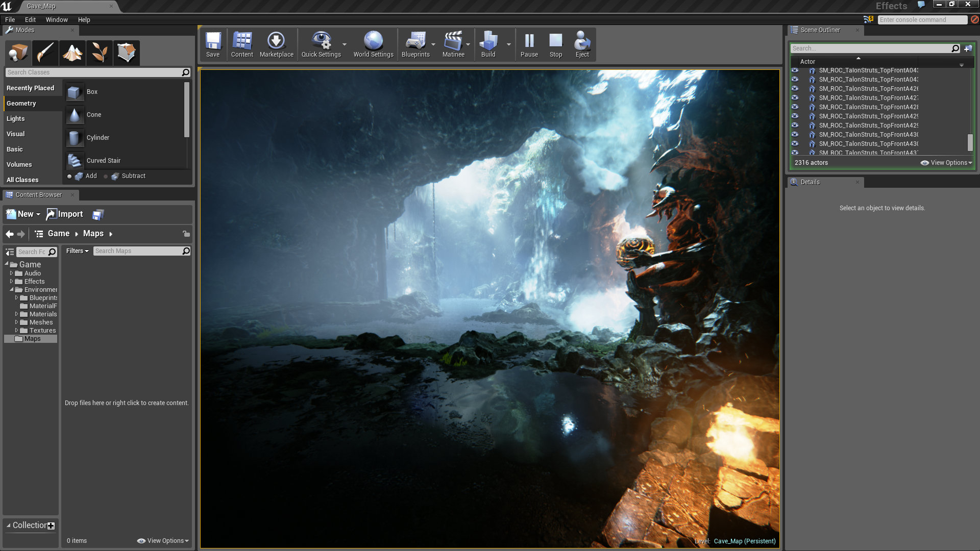Open the Geometry Editing mode cube icon

click(127, 53)
